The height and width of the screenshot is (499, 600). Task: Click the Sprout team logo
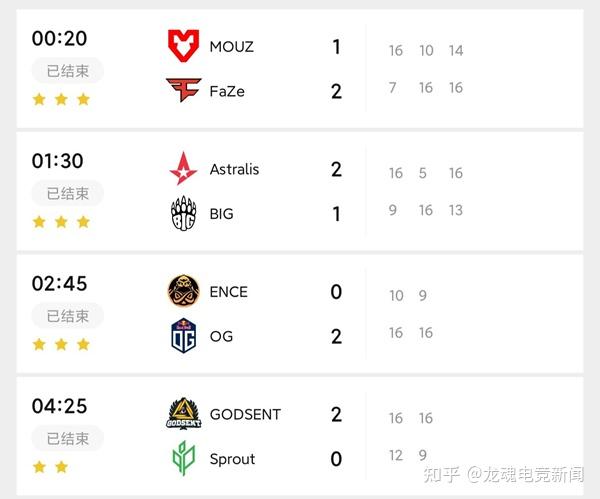[184, 459]
